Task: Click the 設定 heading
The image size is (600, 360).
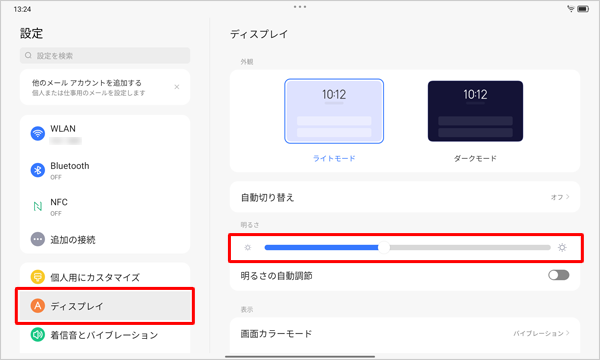Action: tap(31, 33)
